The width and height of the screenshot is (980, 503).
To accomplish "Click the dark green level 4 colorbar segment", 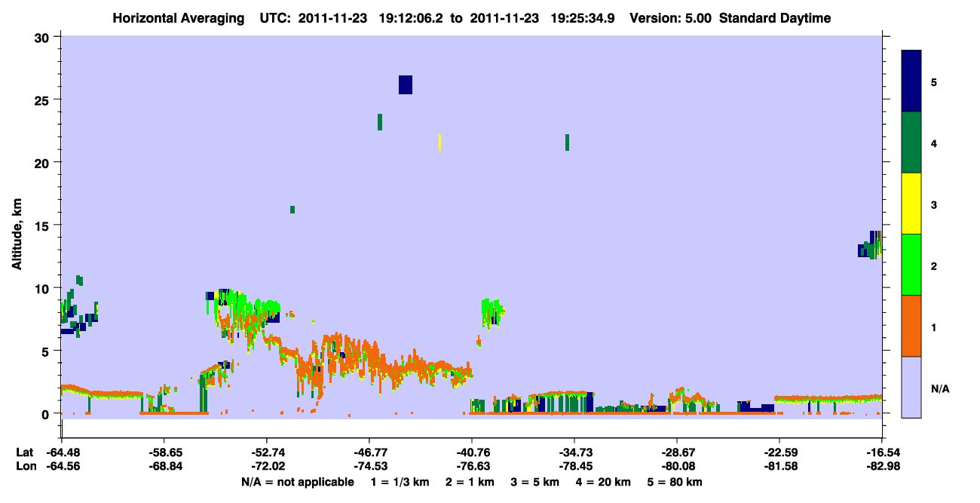I will [x=911, y=143].
